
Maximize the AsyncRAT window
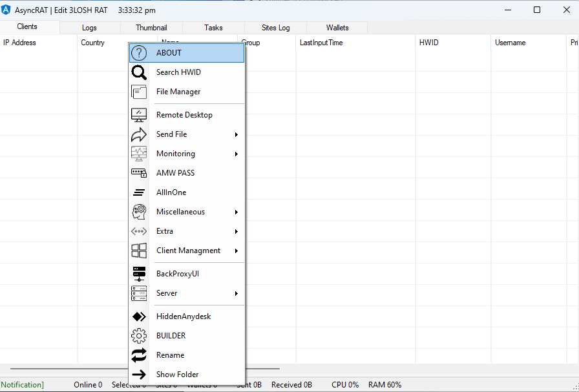[537, 10]
